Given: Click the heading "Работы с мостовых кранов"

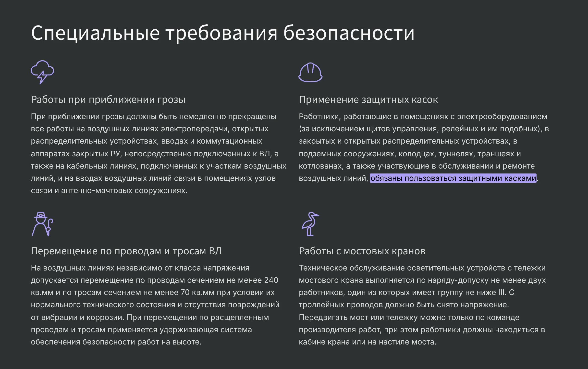Looking at the screenshot, I should (362, 251).
